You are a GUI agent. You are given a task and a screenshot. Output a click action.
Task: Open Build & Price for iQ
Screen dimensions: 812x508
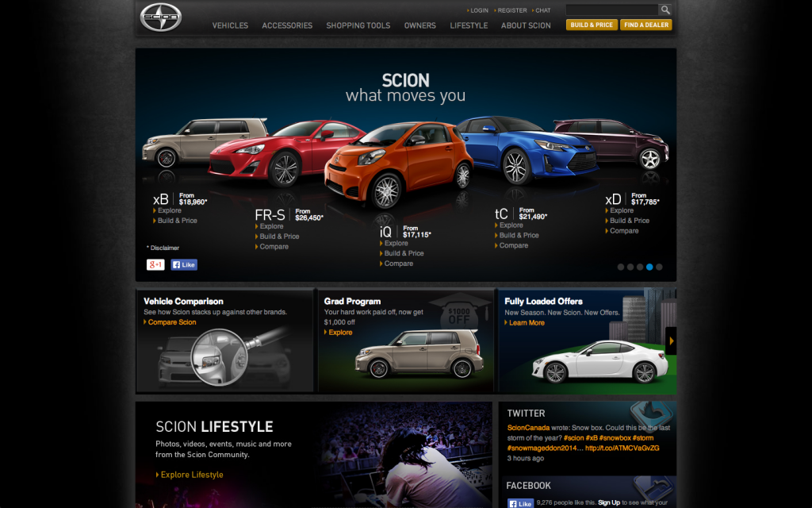click(404, 253)
